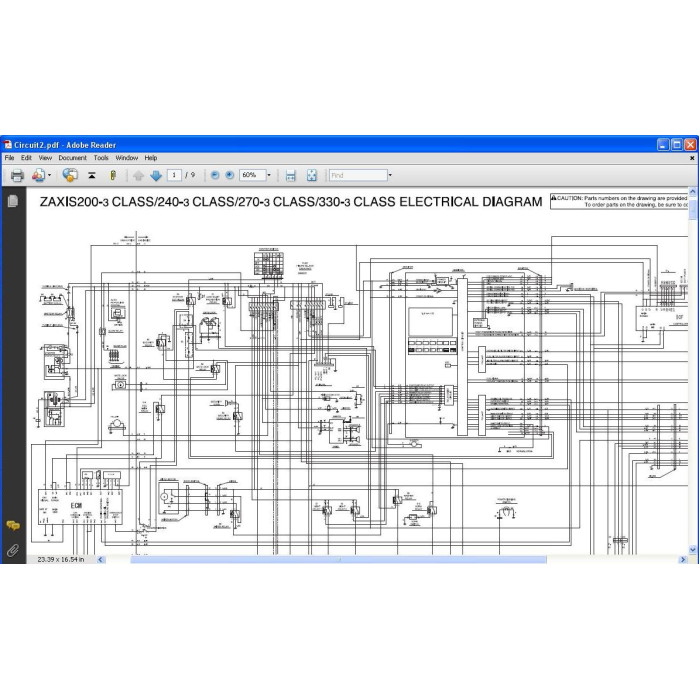Click the page size 23.39 x 16.54 in label

pos(61,559)
